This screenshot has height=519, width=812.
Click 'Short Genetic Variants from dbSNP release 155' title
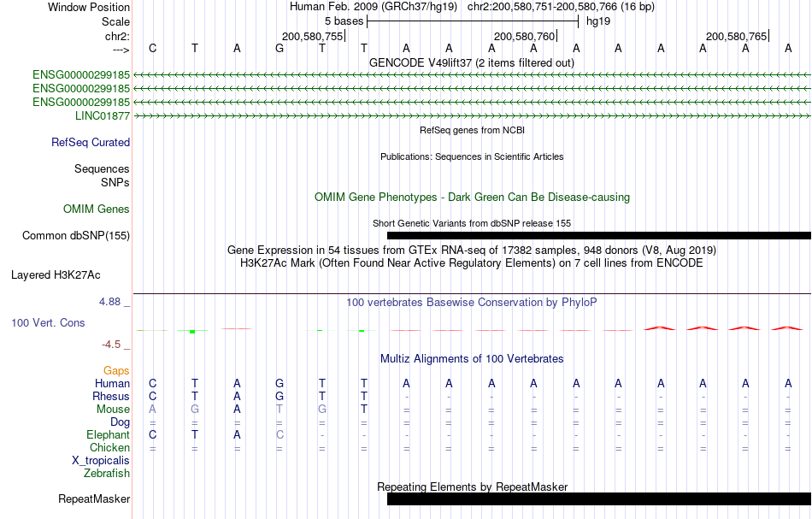[472, 223]
